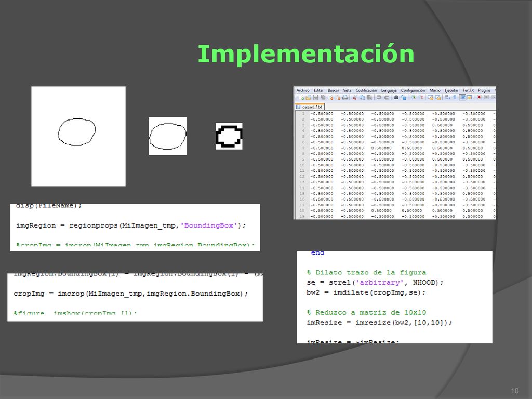
Task: Click line number 10 in Notepad++ margin
Action: [302, 165]
